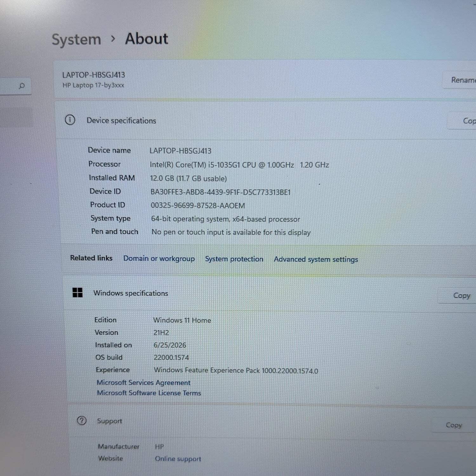
Task: Select the Product ID 00325-96699-87528-AAOEM
Action: [198, 205]
